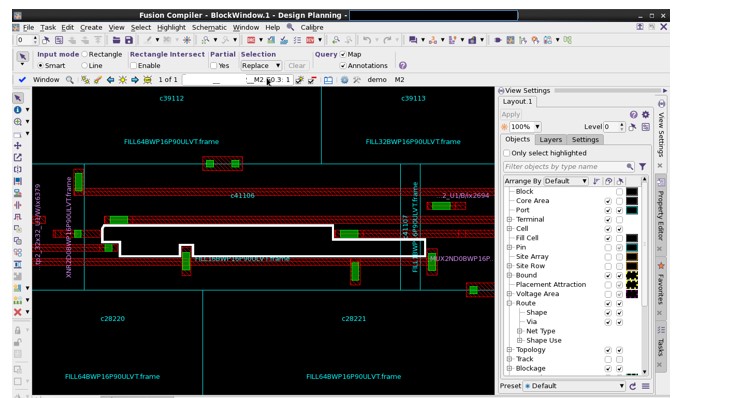
Task: Click the yellow sun highlight icon
Action: coord(123,80)
